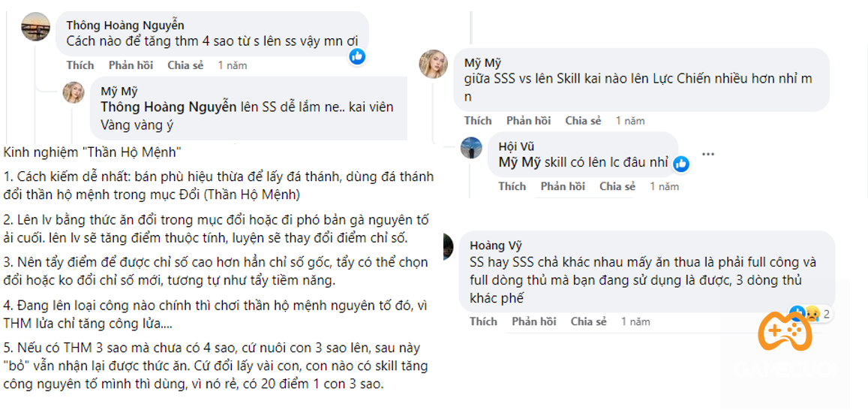Image resolution: width=868 pixels, height=410 pixels.
Task: Reply to Thông Hoàng Nguyễn's comment via Phản hồi
Action: (131, 65)
